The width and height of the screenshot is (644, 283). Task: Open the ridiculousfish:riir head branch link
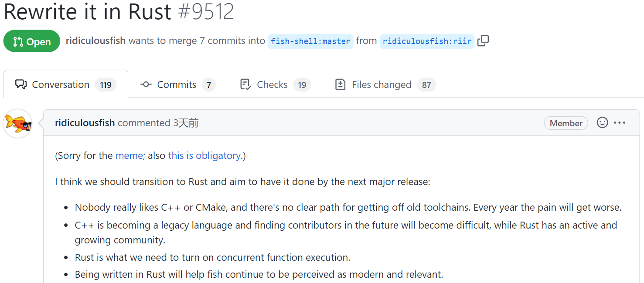tap(427, 41)
